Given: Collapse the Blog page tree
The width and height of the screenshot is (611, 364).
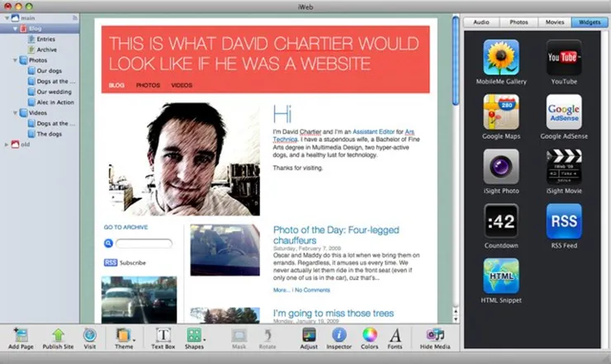Looking at the screenshot, I should 15,28.
